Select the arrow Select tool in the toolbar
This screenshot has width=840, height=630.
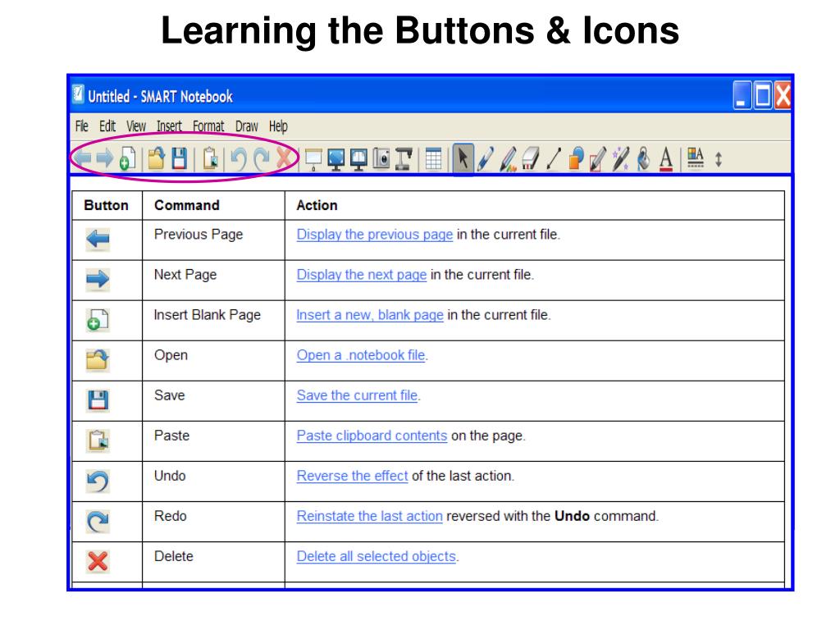coord(463,158)
